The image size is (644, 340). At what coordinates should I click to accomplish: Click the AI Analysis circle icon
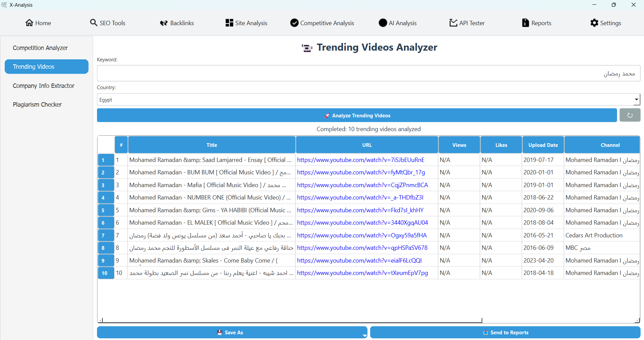[383, 23]
